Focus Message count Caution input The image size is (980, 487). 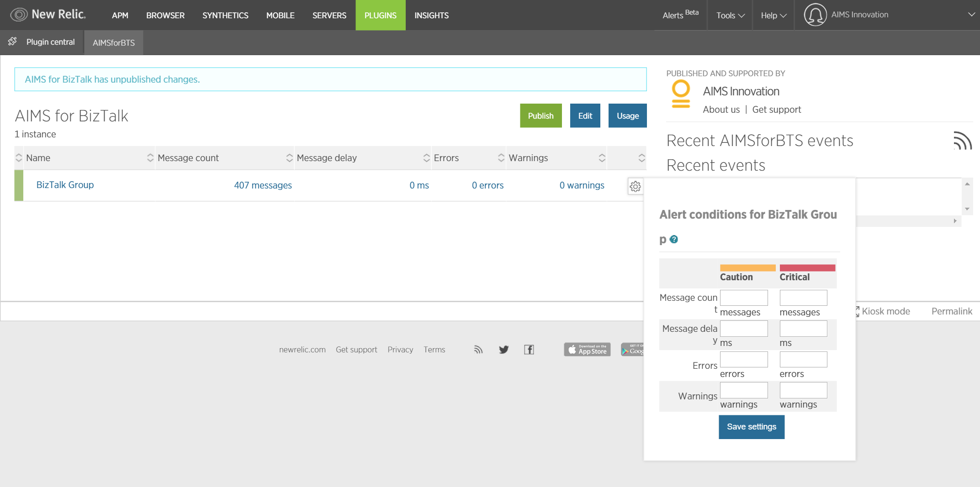[x=744, y=298]
